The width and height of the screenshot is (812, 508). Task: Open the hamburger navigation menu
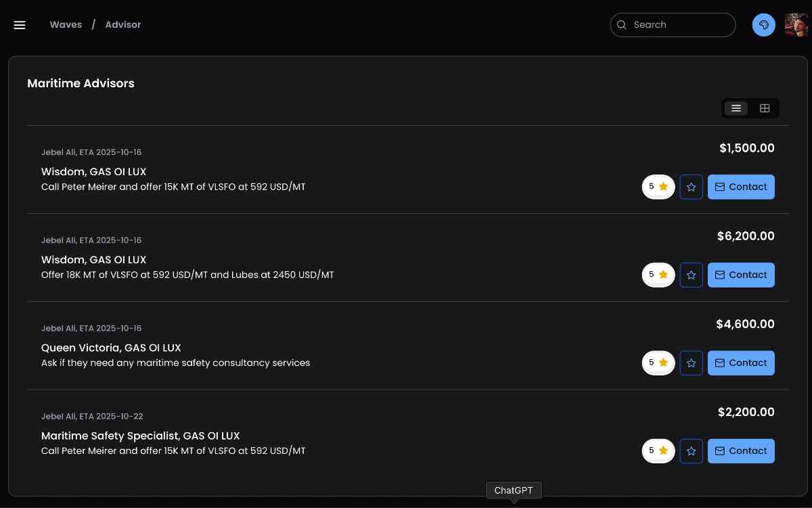(20, 25)
